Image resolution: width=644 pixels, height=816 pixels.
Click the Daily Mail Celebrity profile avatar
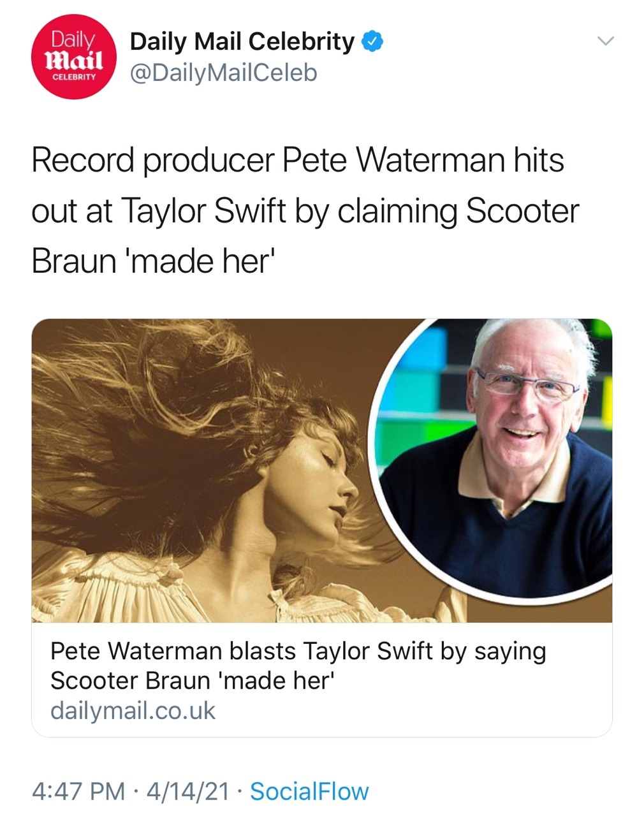pos(73,57)
